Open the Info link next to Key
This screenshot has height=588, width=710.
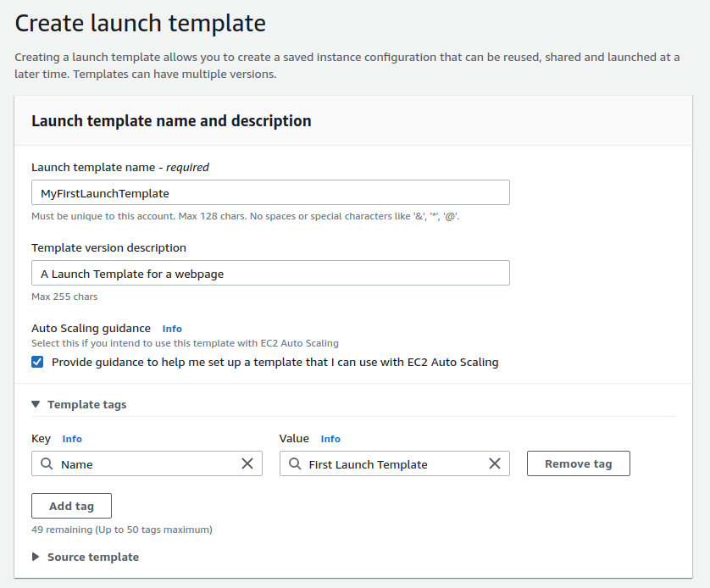pyautogui.click(x=72, y=439)
